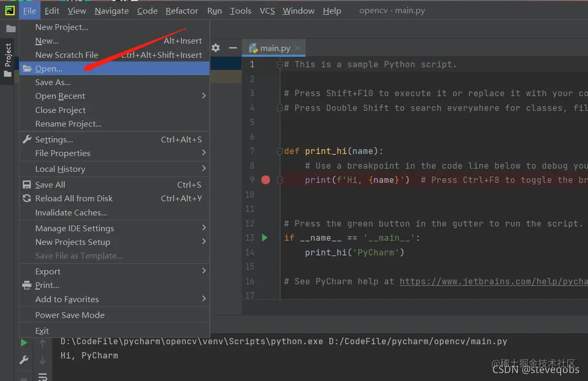The width and height of the screenshot is (588, 381).
Task: Click the PyCharm logo icon
Action: click(10, 10)
